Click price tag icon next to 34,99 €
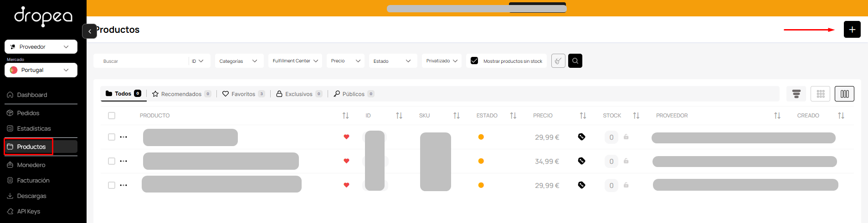This screenshot has width=868, height=223. coord(581,161)
